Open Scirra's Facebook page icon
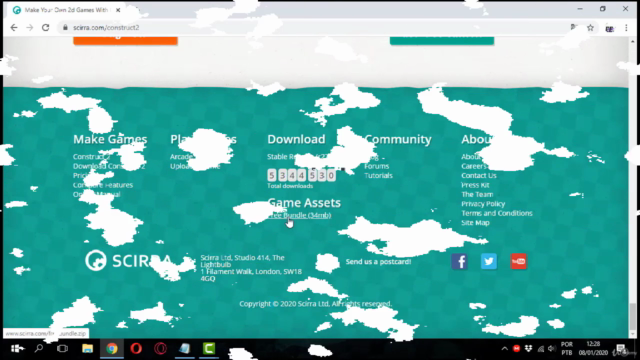The image size is (640, 360). pyautogui.click(x=459, y=261)
